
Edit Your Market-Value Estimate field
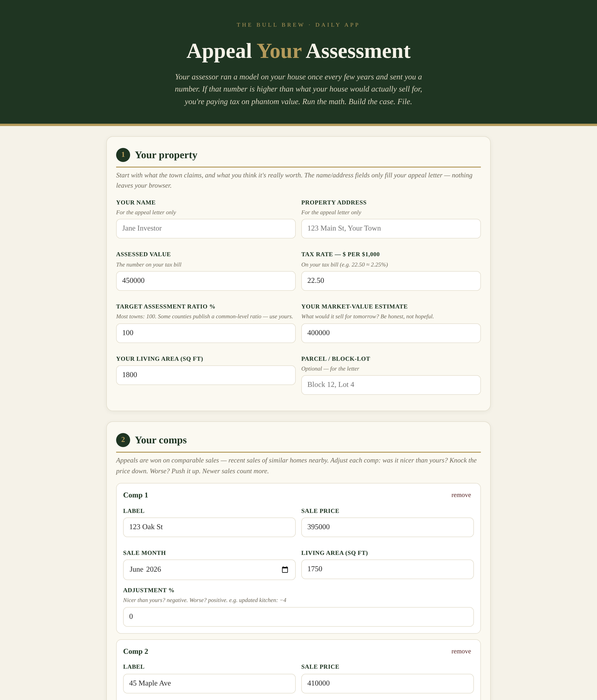click(x=391, y=333)
